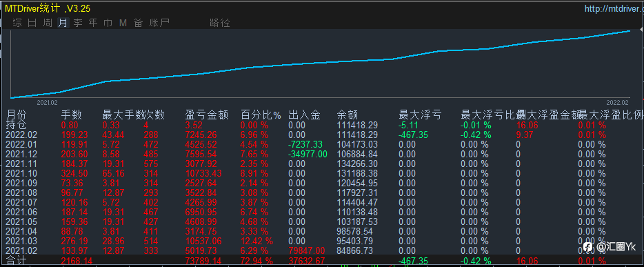Click withdrawal value -7237.33
The width and height of the screenshot is (644, 267).
click(x=305, y=144)
